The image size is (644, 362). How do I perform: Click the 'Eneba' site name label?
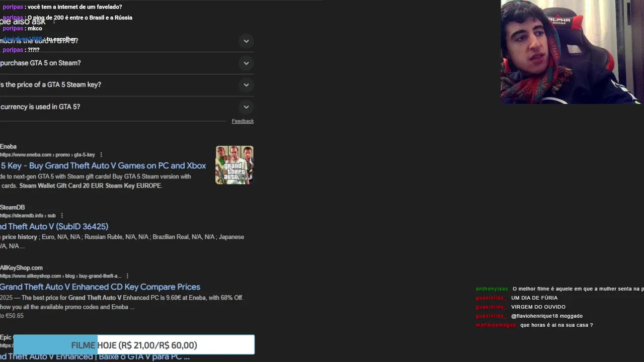pos(8,147)
